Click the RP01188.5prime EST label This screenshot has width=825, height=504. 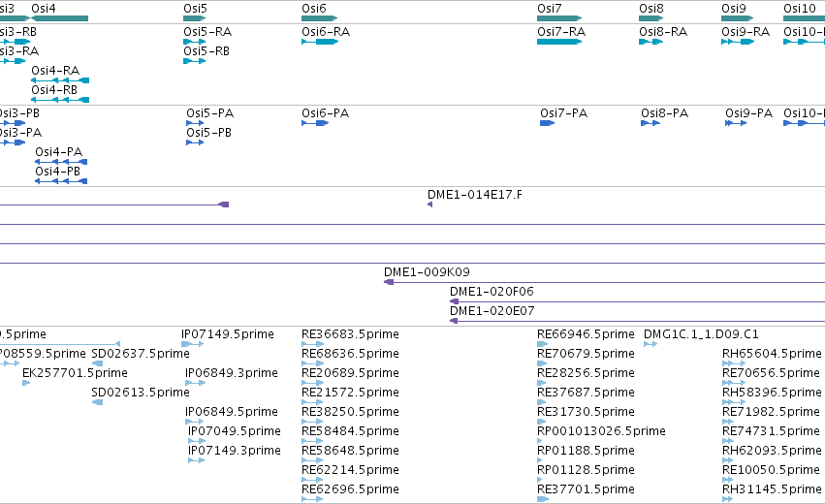click(586, 451)
